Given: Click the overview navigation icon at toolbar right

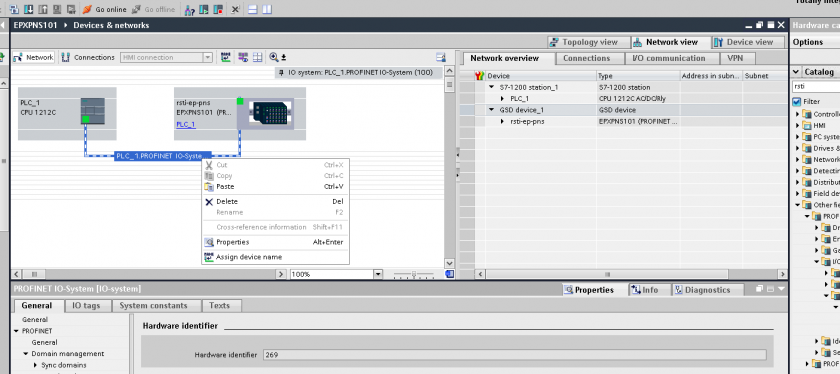Looking at the screenshot, I should (x=441, y=57).
